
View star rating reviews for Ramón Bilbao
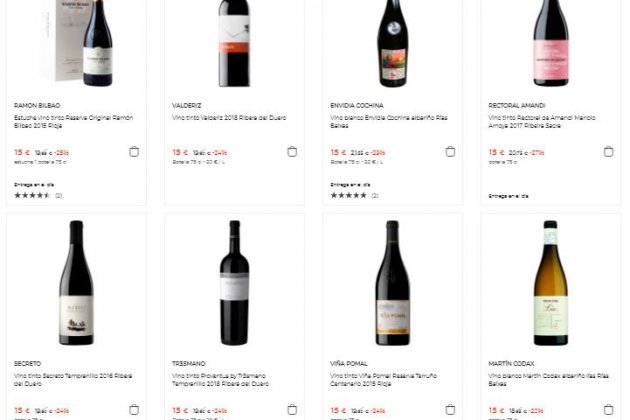click(32, 195)
